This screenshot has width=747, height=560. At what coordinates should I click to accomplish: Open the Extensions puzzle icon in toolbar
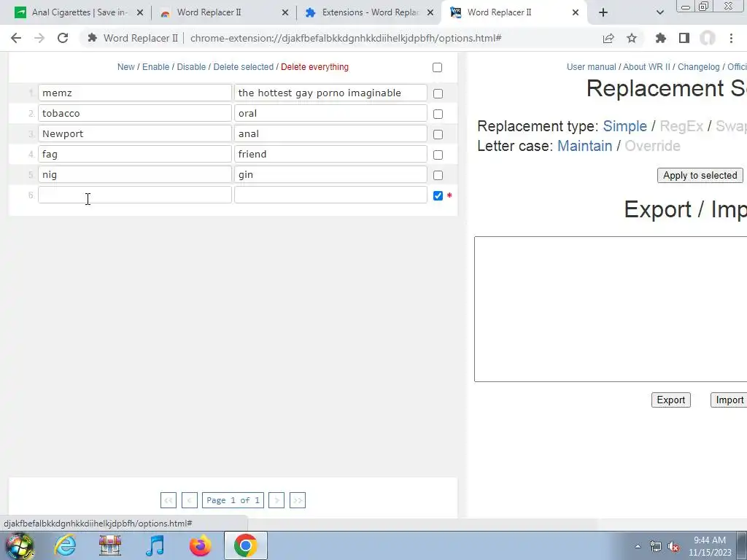click(661, 38)
